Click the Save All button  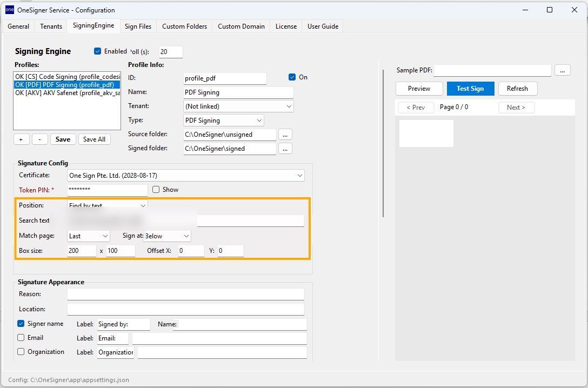click(x=94, y=139)
